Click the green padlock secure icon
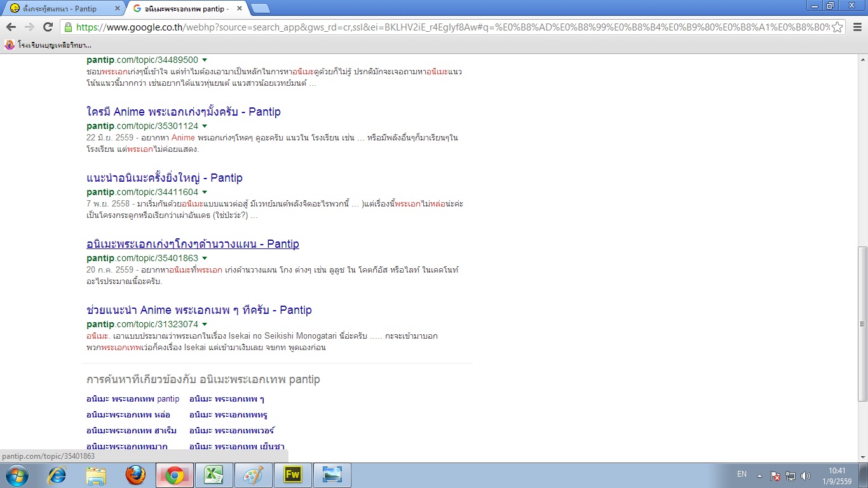Viewport: 868px width, 488px height. [68, 27]
